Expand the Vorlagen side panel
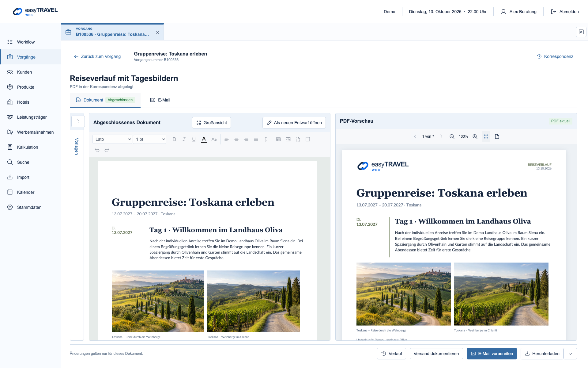The height and width of the screenshot is (368, 588). tap(78, 121)
